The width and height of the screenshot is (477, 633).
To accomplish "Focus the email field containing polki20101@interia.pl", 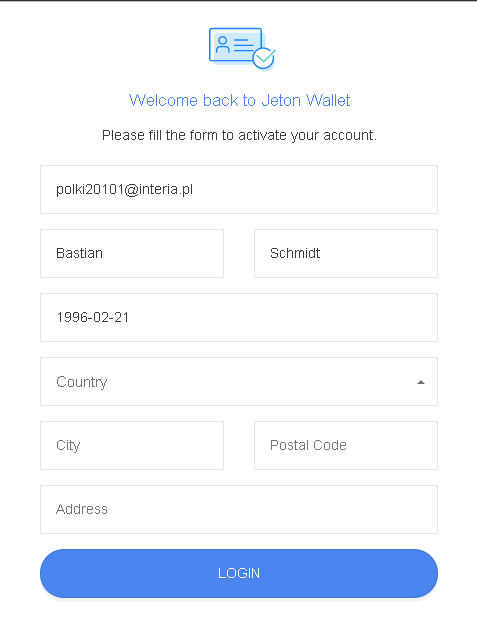I will click(x=239, y=189).
